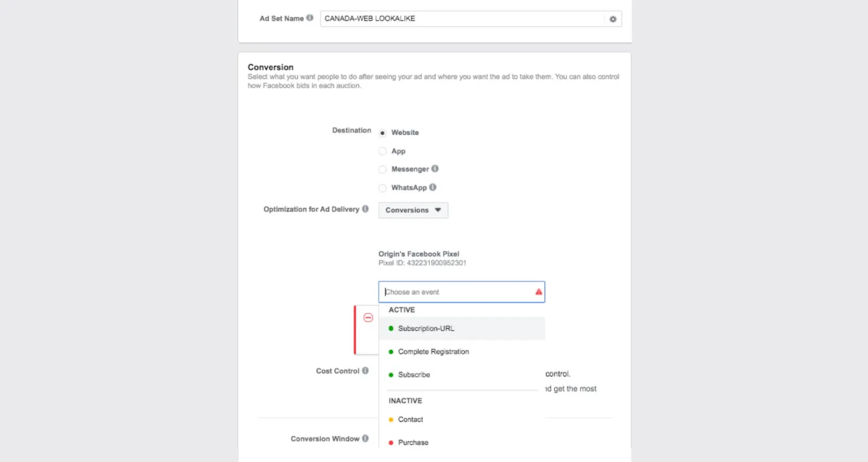Choose Messenger as the destination
This screenshot has width=868, height=462.
pyautogui.click(x=382, y=169)
